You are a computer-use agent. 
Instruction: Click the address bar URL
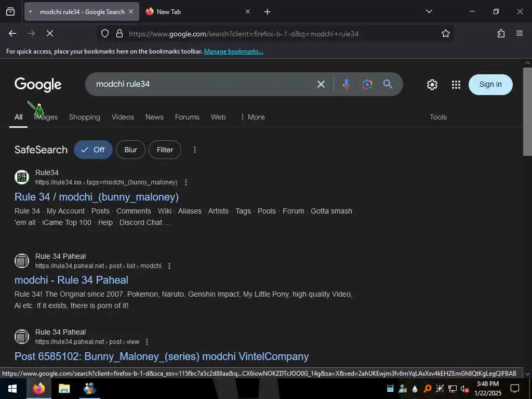point(244,34)
